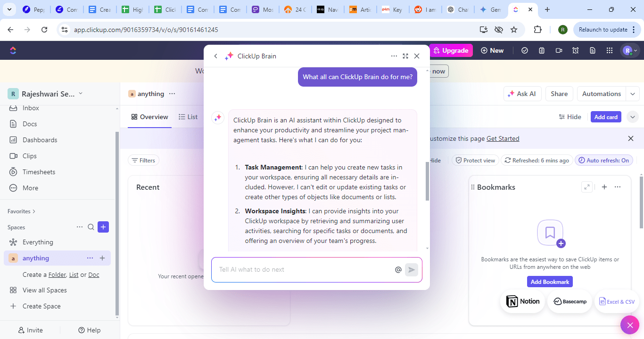The image size is (644, 339).
Task: Search spaces with magnifier icon
Action: pos(91,227)
